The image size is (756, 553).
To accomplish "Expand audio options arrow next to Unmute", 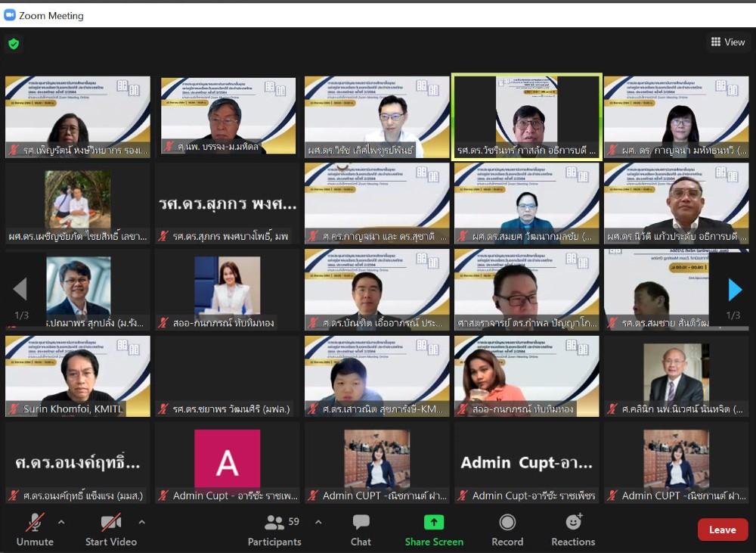I will [x=61, y=522].
